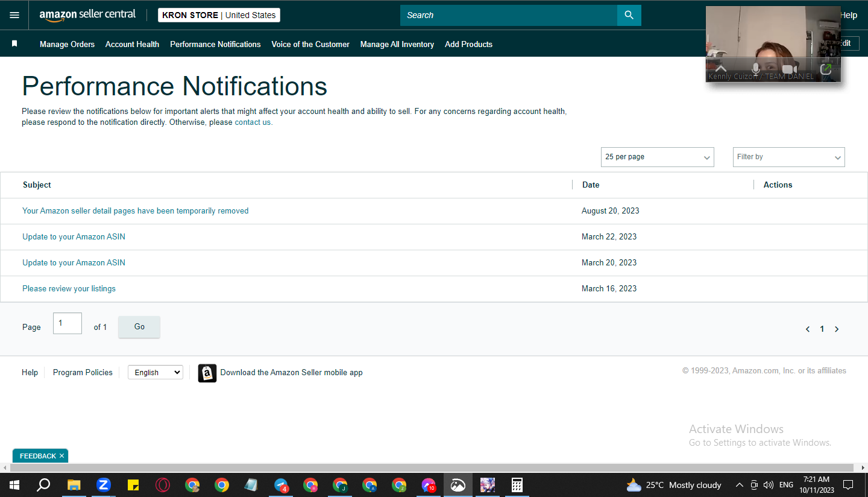The width and height of the screenshot is (868, 497).
Task: Open the hamburger navigation menu
Action: [x=14, y=15]
